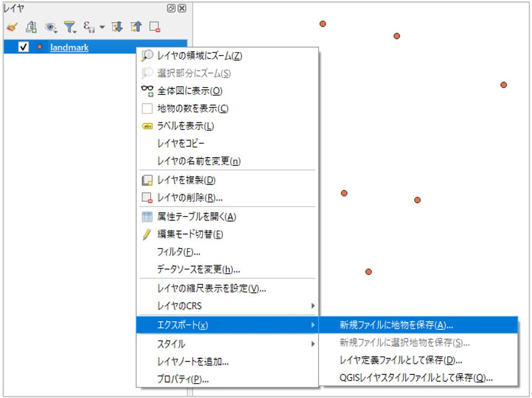Image resolution: width=532 pixels, height=398 pixels.
Task: Choose レイヤの名前を変更(n) entry
Action: point(227,161)
